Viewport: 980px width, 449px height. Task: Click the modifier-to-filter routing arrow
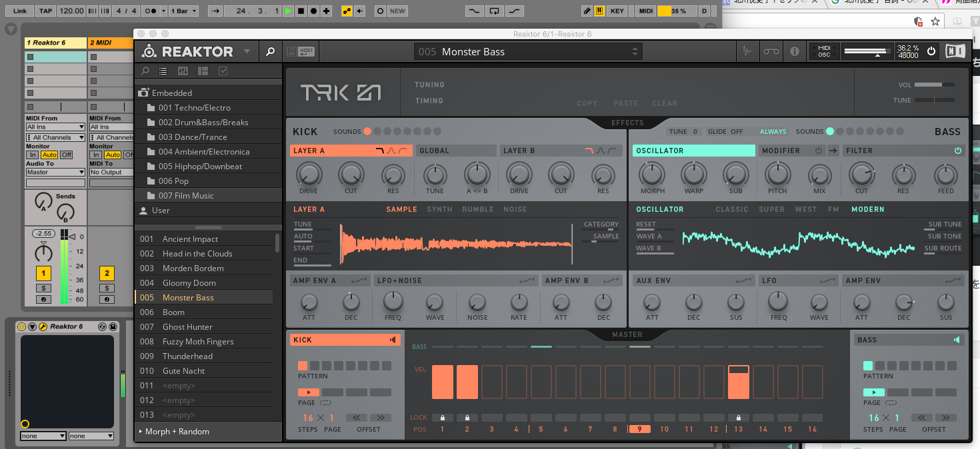point(833,151)
